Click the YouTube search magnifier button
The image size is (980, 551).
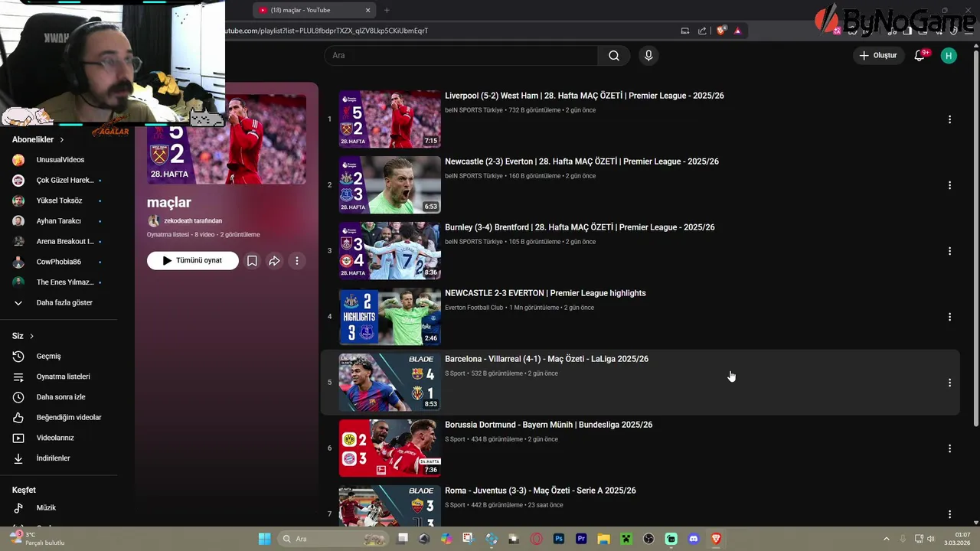click(614, 55)
